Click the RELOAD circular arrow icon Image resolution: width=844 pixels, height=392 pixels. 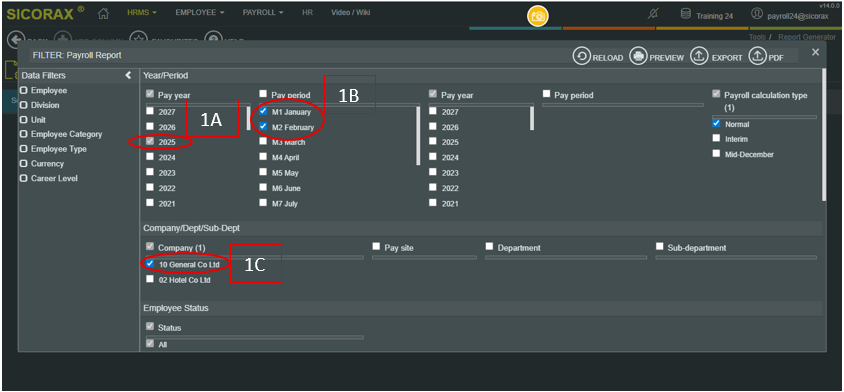[582, 57]
